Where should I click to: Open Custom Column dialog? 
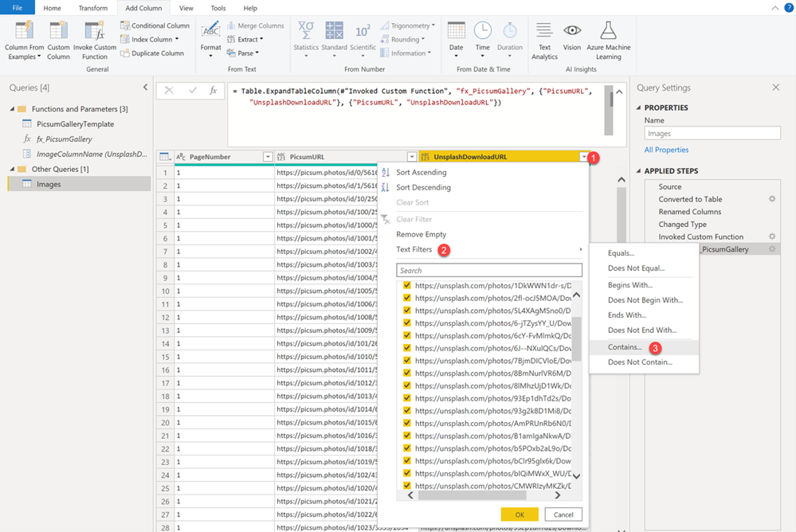58,41
